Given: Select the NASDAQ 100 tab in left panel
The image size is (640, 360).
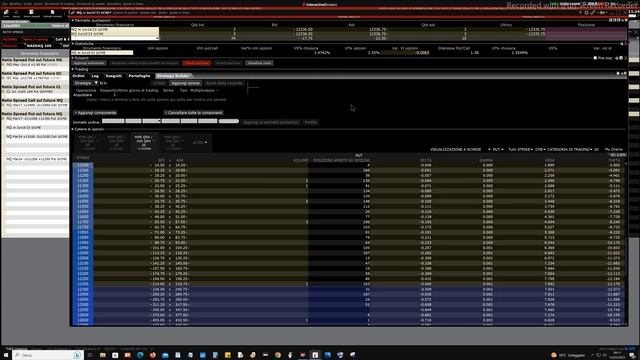Looking at the screenshot, I should pos(39,46).
